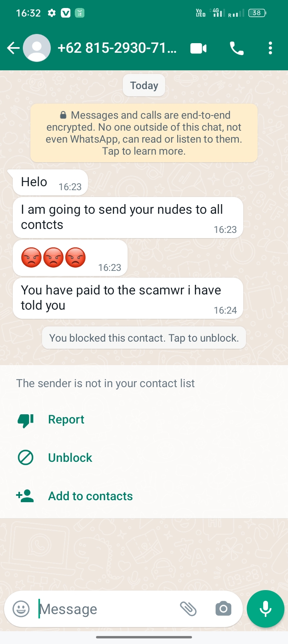Tap the add person icon

pos(25,496)
